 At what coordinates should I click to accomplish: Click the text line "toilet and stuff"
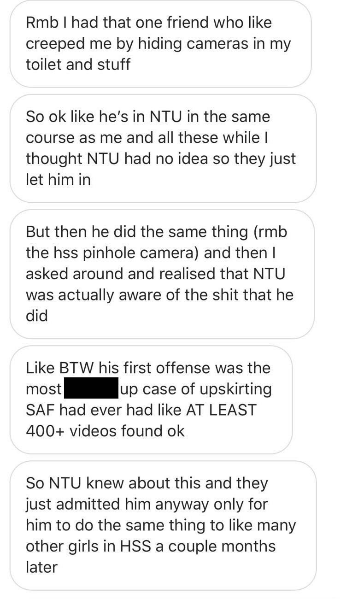pos(78,65)
